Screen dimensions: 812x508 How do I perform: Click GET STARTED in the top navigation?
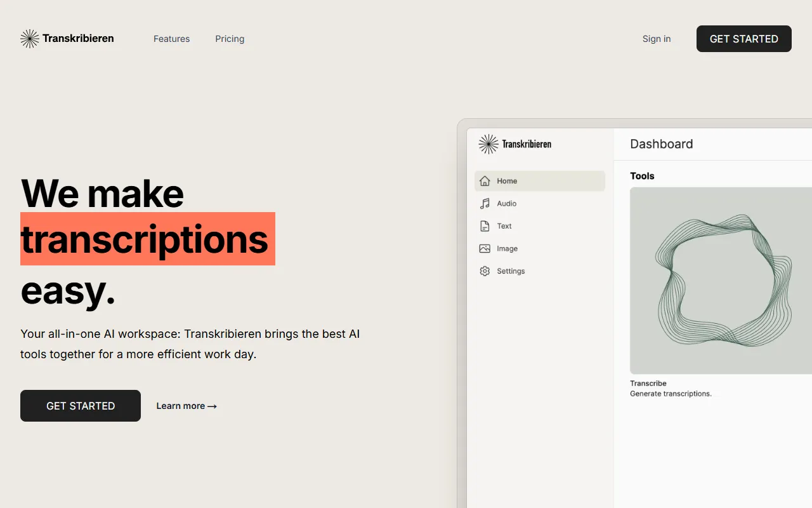pos(743,39)
